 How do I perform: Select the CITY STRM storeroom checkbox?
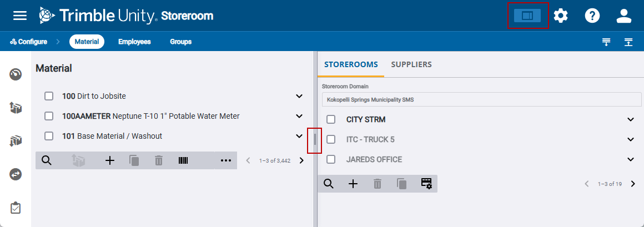331,119
